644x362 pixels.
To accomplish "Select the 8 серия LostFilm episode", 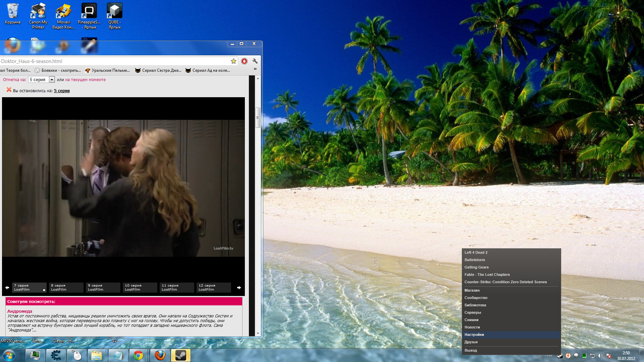I will tap(66, 288).
